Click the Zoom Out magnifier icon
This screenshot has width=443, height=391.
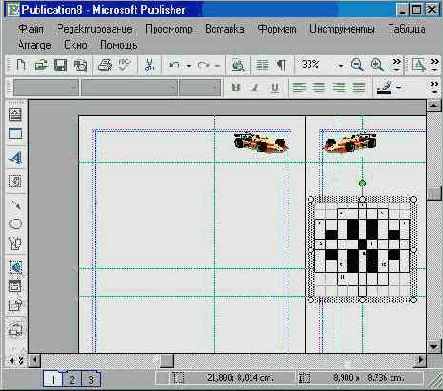click(x=357, y=64)
